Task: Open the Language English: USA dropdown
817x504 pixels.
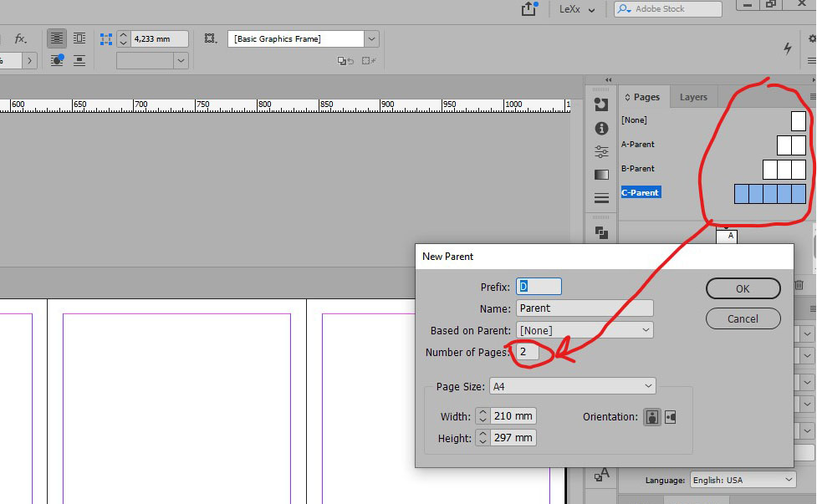Action: [x=743, y=480]
